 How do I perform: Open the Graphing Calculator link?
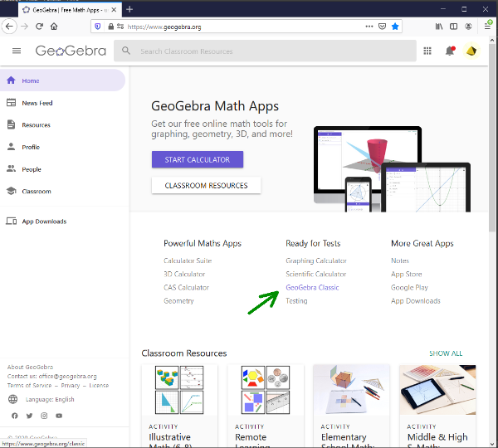click(316, 261)
